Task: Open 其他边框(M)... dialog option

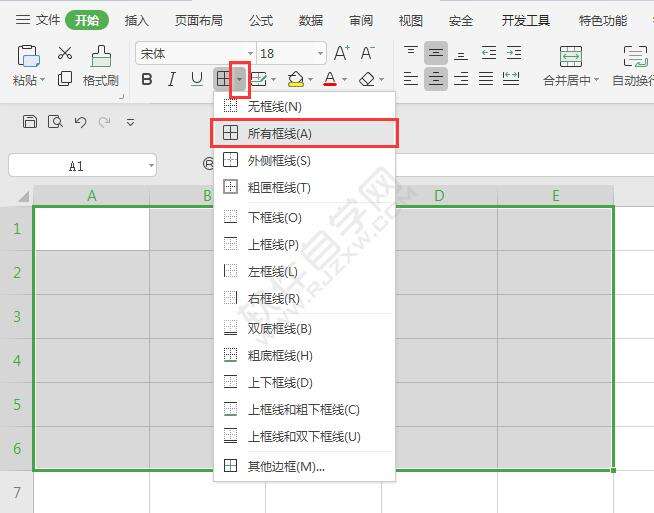Action: point(304,466)
